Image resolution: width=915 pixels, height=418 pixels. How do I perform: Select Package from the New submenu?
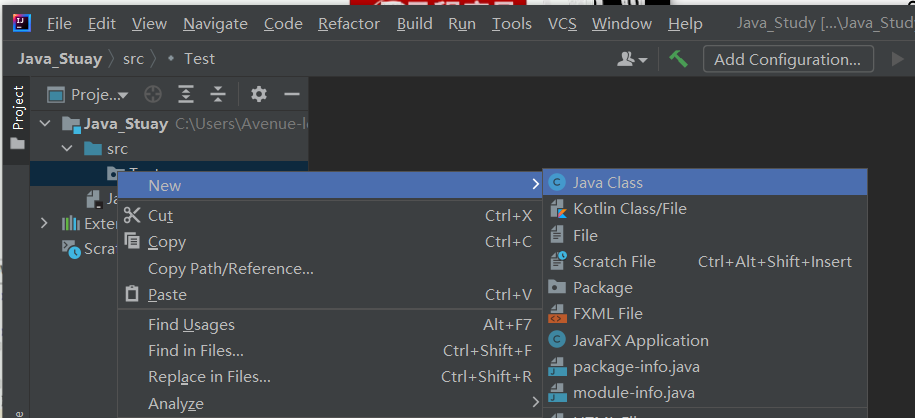click(x=602, y=288)
